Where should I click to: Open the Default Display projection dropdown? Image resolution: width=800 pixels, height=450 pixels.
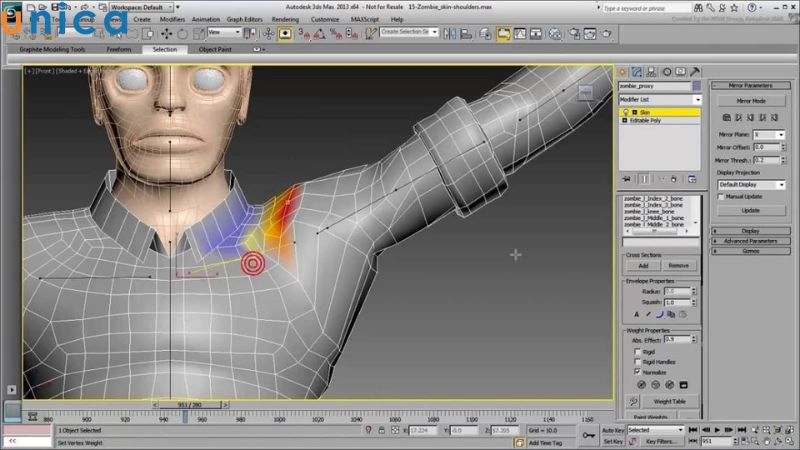(749, 184)
